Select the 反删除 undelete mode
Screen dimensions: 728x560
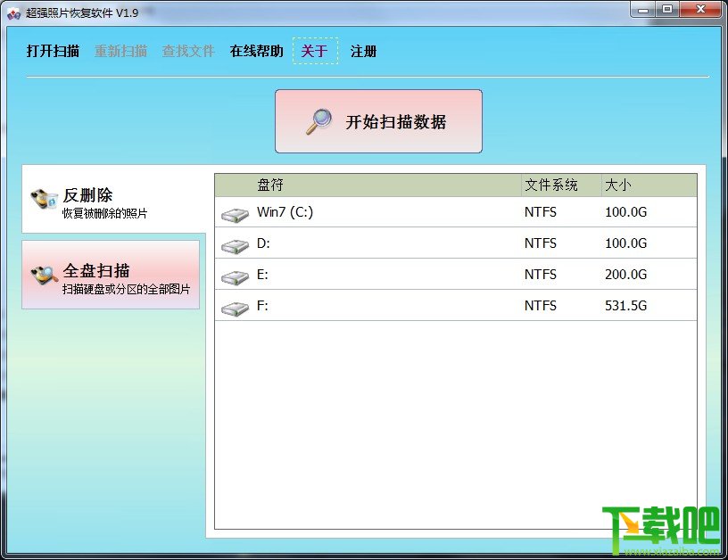114,200
